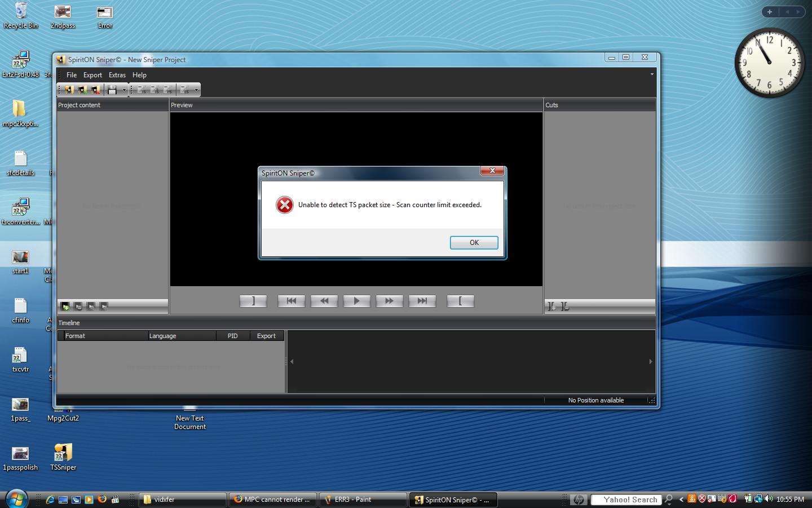The height and width of the screenshot is (508, 812).
Task: Launch Internet Explorer from quick launch
Action: pyautogui.click(x=50, y=500)
